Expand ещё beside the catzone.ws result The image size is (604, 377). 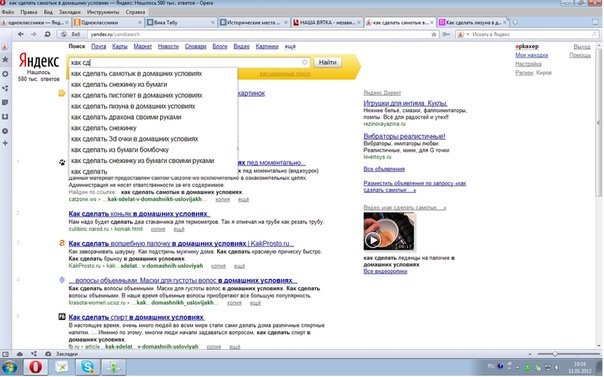243,199
